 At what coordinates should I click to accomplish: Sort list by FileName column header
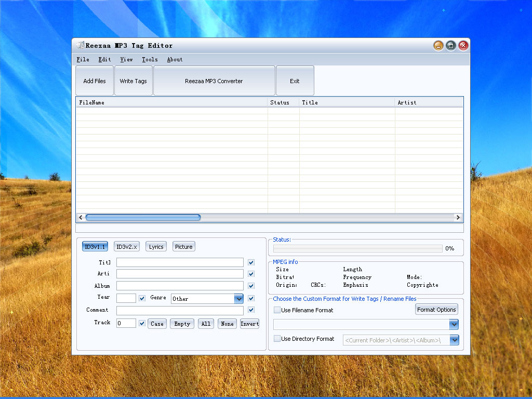click(171, 102)
